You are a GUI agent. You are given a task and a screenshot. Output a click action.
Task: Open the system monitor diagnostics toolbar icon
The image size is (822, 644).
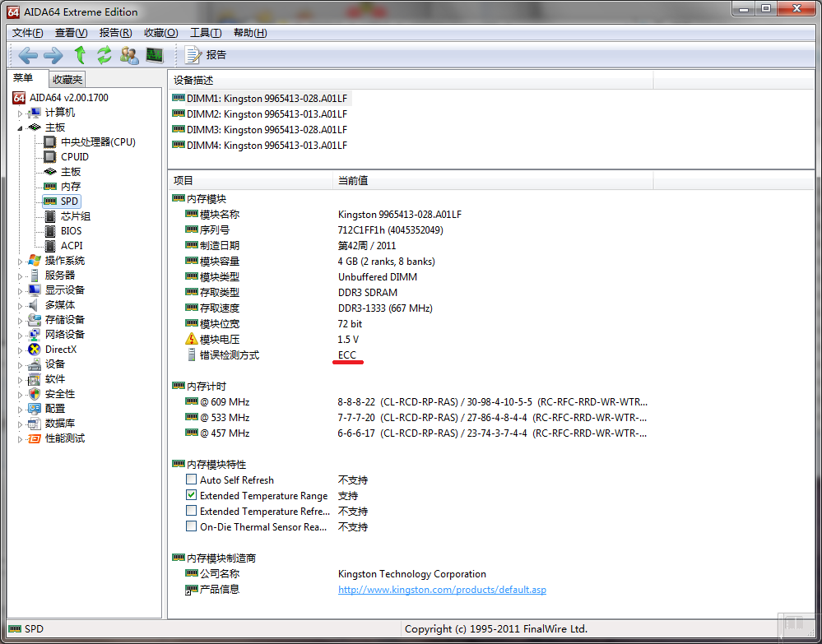pos(155,55)
